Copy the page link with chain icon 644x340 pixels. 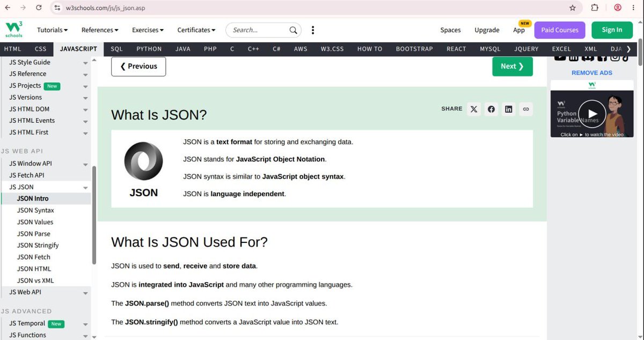pos(526,109)
